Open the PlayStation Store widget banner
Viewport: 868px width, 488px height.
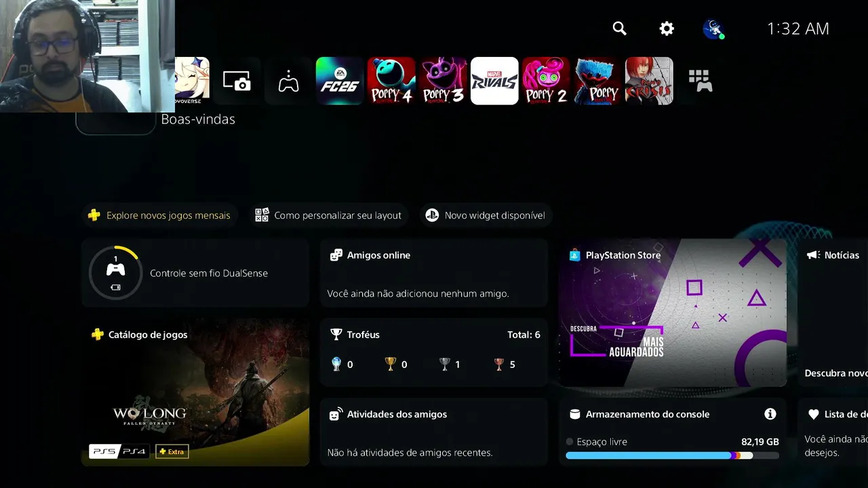click(673, 312)
